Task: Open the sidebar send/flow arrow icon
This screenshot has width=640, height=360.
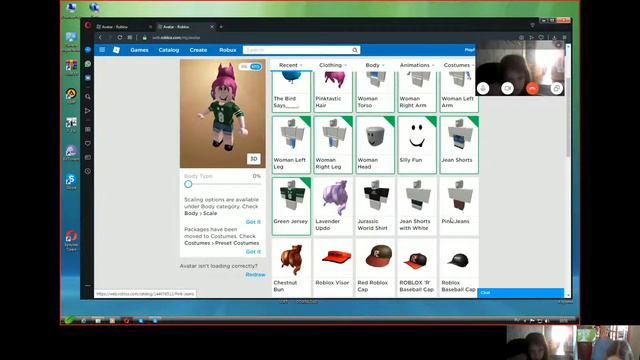Action: pyautogui.click(x=88, y=111)
